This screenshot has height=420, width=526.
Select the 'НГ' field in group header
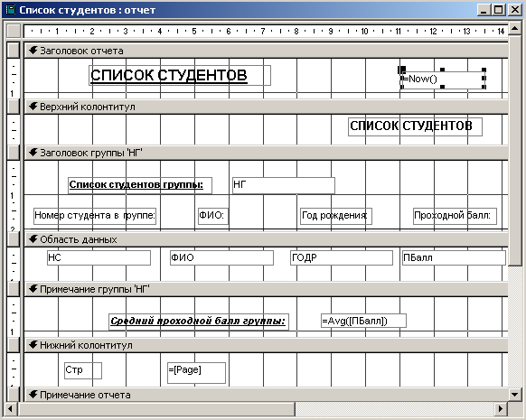284,185
